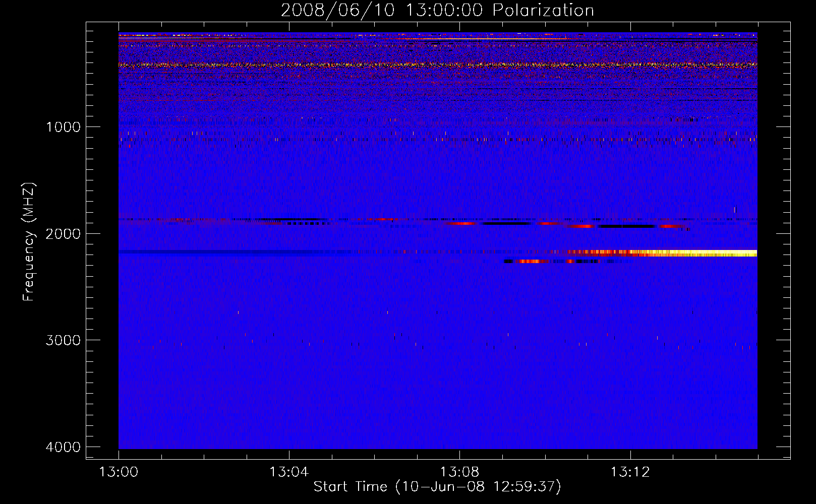Click the "Start Time (10-Jun-08 12:59:37)" label
Image resolution: width=816 pixels, height=504 pixels.
(x=437, y=487)
